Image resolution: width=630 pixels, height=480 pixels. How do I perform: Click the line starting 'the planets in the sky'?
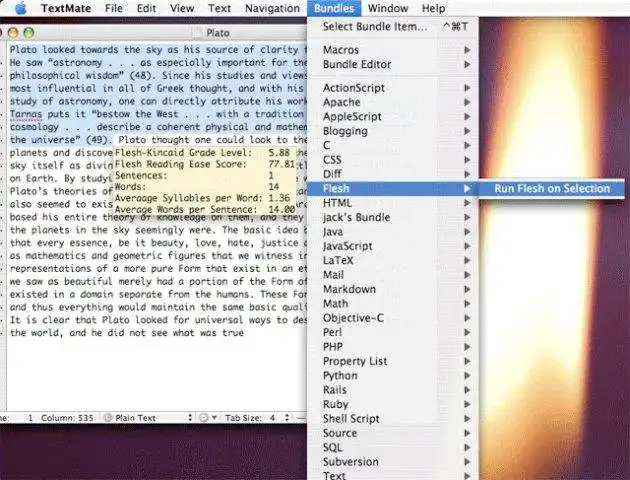158,230
